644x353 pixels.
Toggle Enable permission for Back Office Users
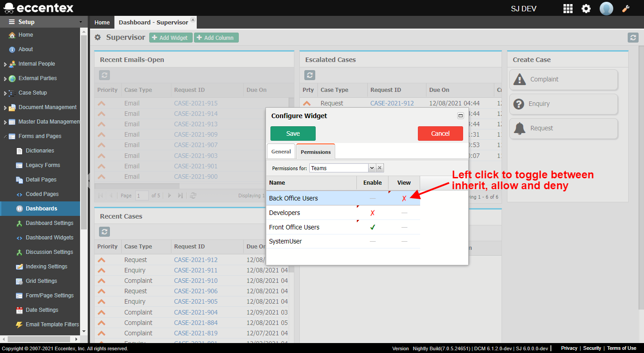click(x=372, y=198)
